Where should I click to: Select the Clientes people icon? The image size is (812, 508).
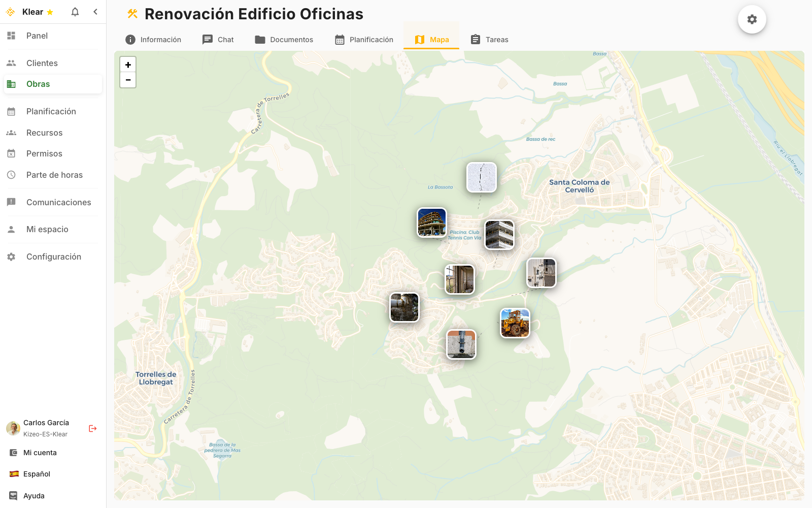[x=11, y=62]
